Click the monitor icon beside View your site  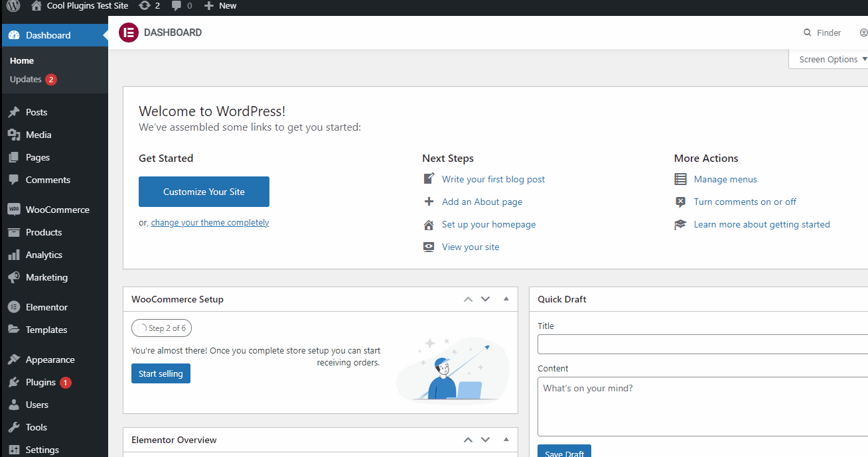pyautogui.click(x=429, y=247)
